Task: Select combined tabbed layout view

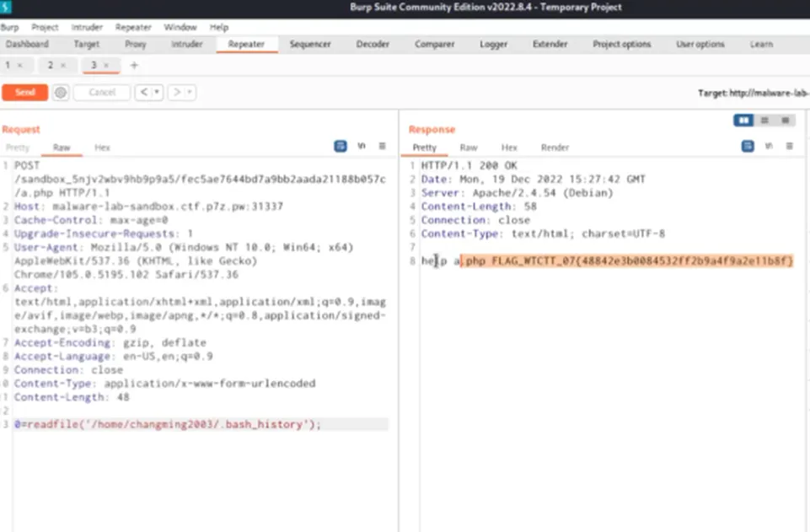Action: tap(786, 121)
